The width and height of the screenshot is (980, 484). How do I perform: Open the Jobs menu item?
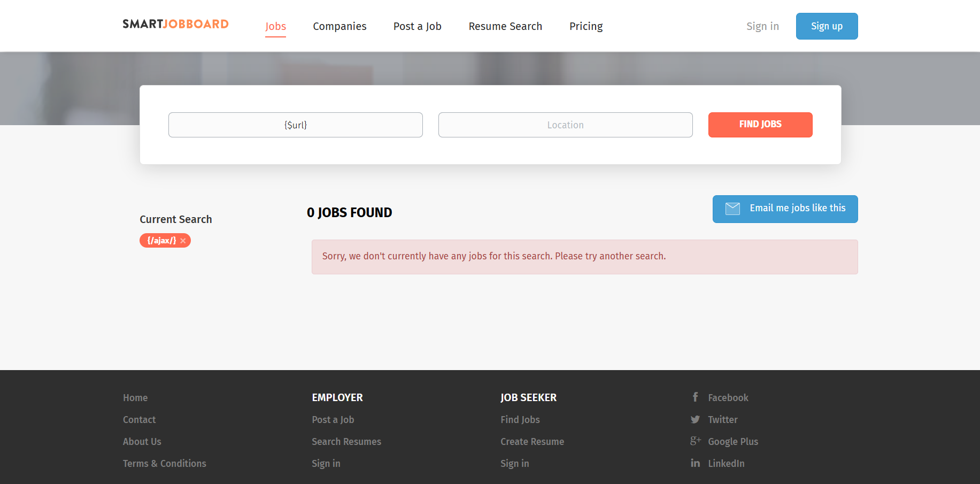tap(275, 26)
